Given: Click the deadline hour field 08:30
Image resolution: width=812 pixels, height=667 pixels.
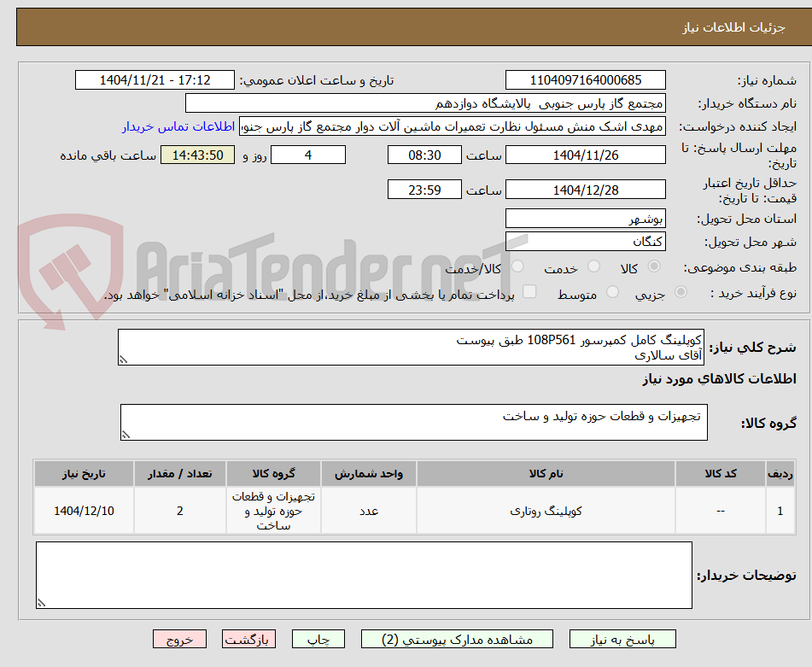Looking at the screenshot, I should tap(424, 155).
